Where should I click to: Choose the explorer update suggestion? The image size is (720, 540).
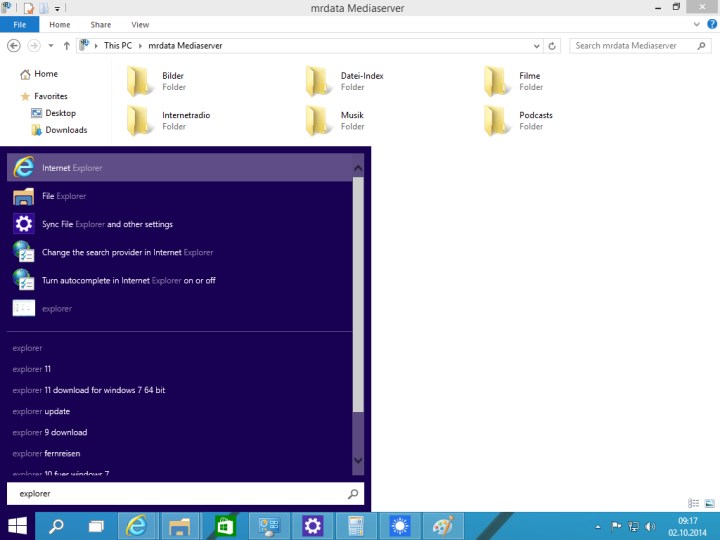pyautogui.click(x=41, y=411)
